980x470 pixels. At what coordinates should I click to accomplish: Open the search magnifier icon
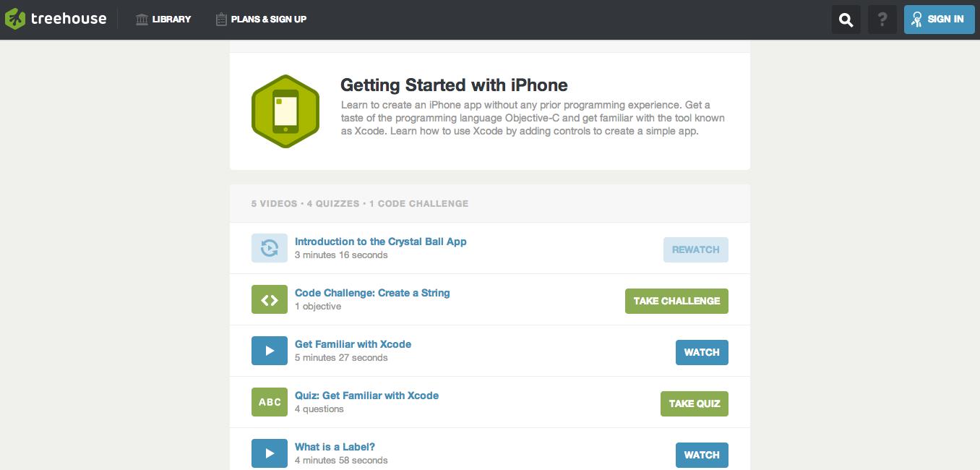846,20
